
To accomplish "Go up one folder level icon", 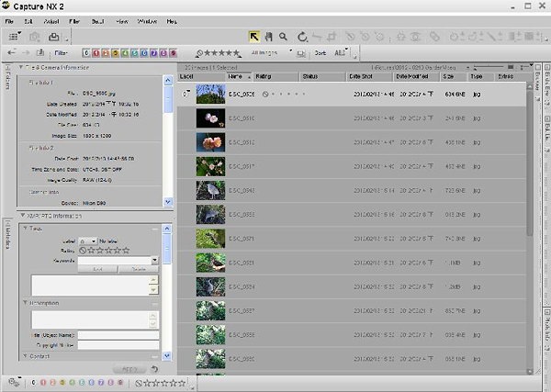I will [x=40, y=52].
